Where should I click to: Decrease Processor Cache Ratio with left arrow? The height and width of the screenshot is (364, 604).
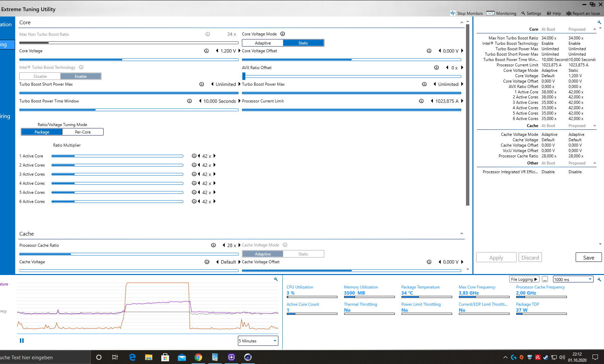[x=224, y=245]
